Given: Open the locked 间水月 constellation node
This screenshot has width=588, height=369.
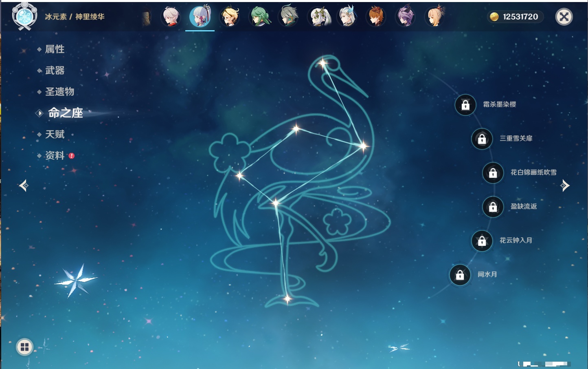Looking at the screenshot, I should [460, 275].
